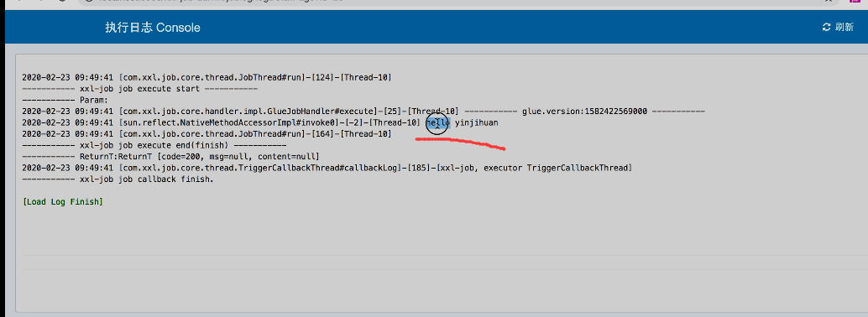Select the JobThread#run [124] log line
This screenshot has width=868, height=317.
click(x=207, y=77)
